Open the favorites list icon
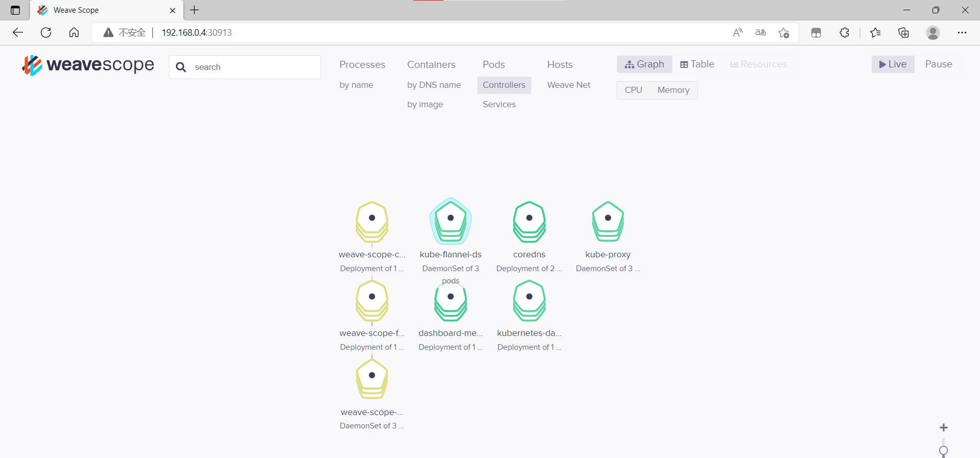This screenshot has height=458, width=980. [875, 33]
